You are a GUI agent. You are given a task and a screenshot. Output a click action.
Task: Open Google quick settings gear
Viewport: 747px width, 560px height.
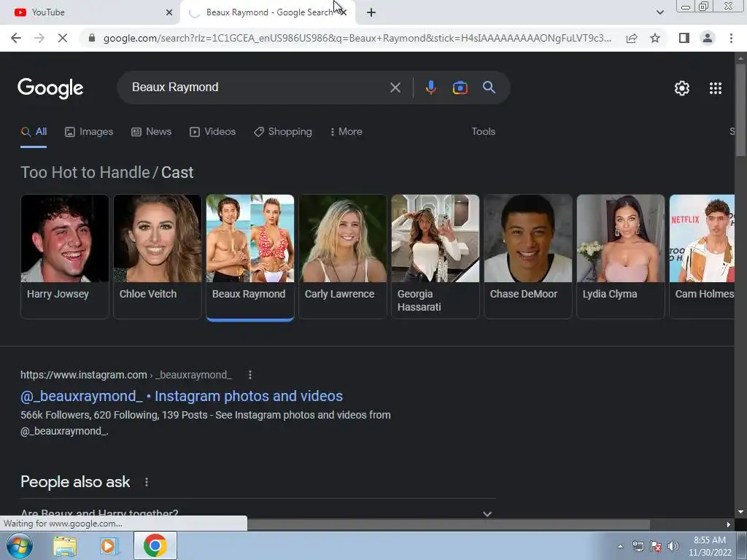click(x=682, y=88)
